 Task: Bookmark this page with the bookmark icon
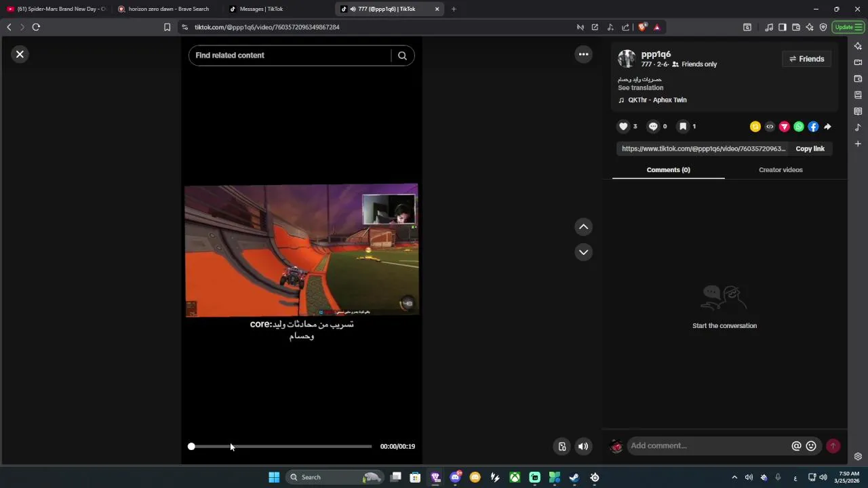click(167, 27)
